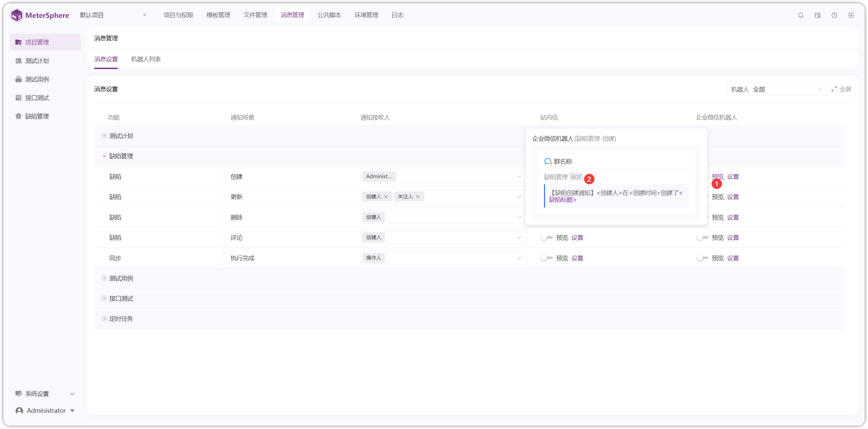This screenshot has height=429, width=868.
Task: Click 站内信 预览 link in 执行完成 row
Action: (x=562, y=258)
